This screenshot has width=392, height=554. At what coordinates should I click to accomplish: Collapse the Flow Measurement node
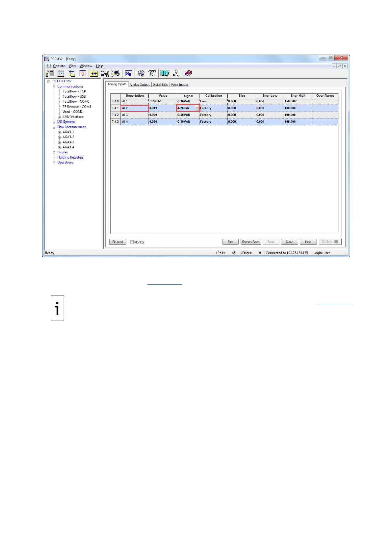pos(54,127)
